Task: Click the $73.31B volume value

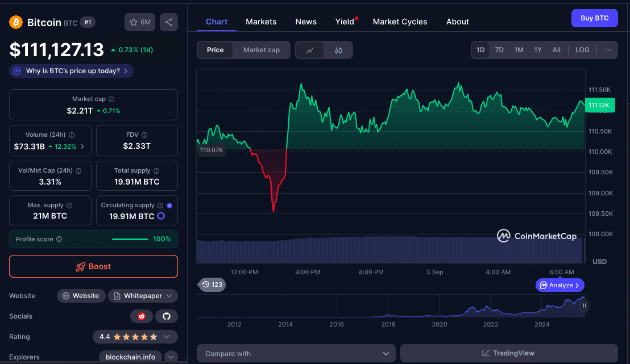Action: pos(30,147)
